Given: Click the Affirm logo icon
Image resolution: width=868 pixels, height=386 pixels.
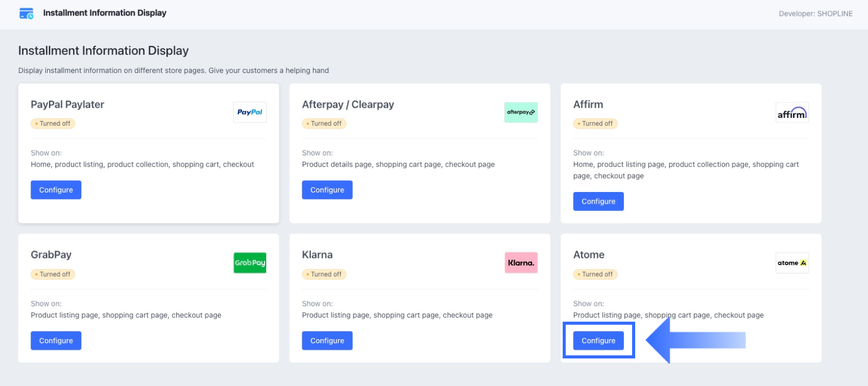Looking at the screenshot, I should click(792, 113).
